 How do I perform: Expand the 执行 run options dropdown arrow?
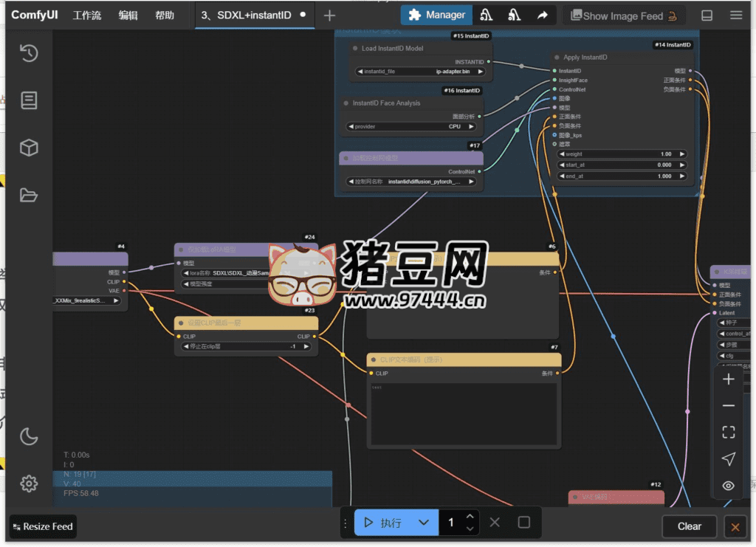tap(423, 523)
